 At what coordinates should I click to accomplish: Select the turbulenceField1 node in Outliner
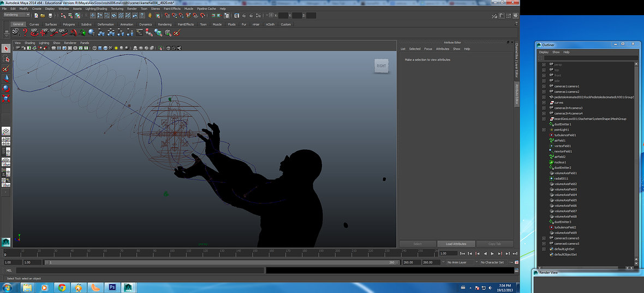pos(565,135)
